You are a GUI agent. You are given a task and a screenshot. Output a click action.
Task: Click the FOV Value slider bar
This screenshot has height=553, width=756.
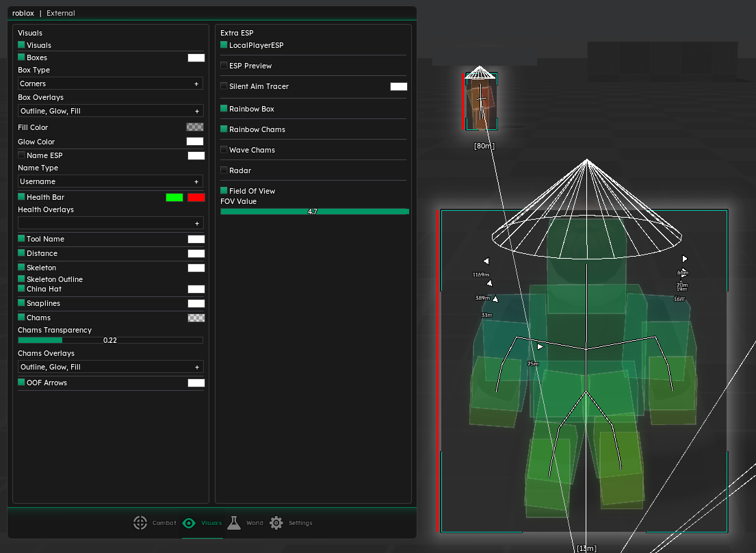(x=315, y=212)
